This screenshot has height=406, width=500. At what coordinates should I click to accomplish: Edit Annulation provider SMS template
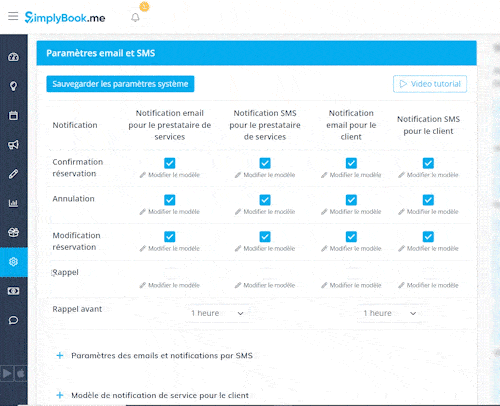265,212
